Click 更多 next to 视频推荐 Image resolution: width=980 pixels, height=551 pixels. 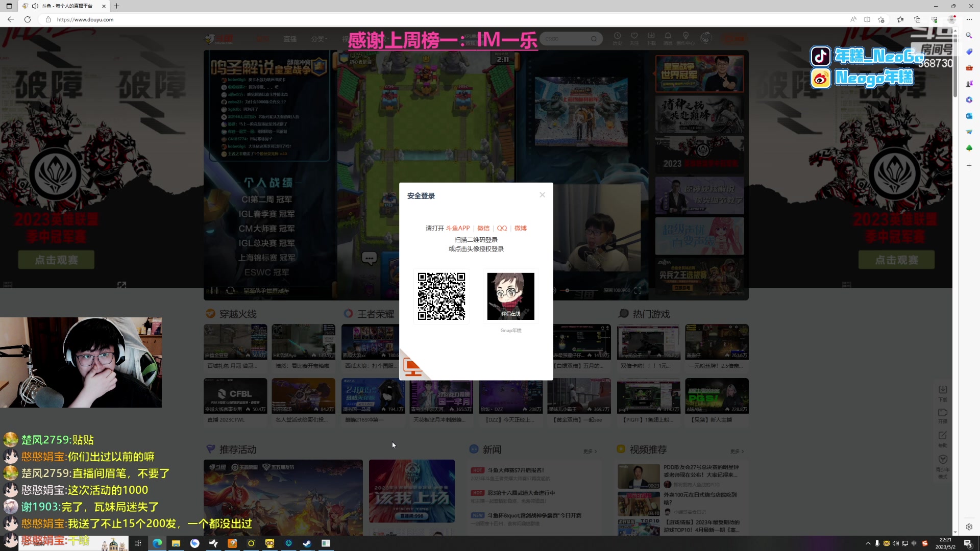737,452
